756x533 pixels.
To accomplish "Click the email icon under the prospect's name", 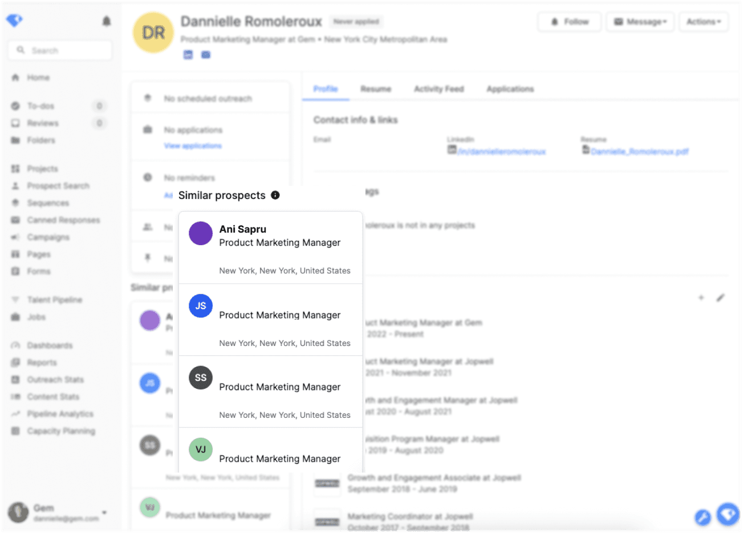I will click(206, 55).
